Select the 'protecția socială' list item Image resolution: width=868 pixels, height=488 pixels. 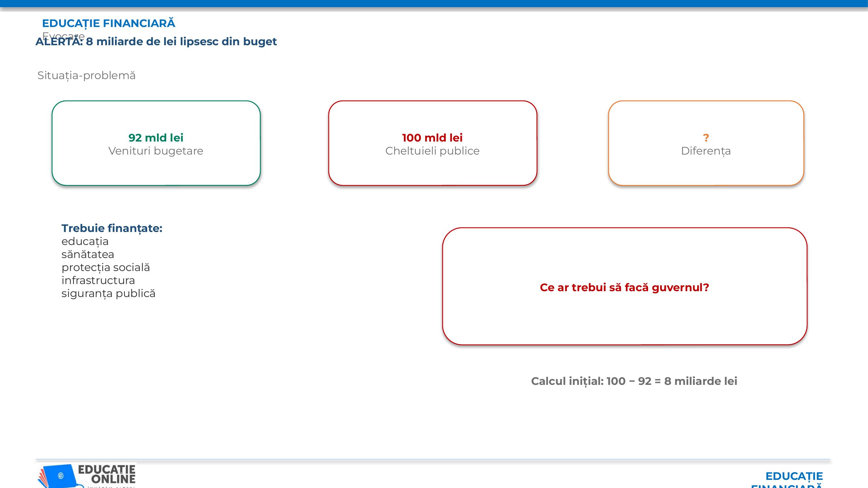(105, 267)
